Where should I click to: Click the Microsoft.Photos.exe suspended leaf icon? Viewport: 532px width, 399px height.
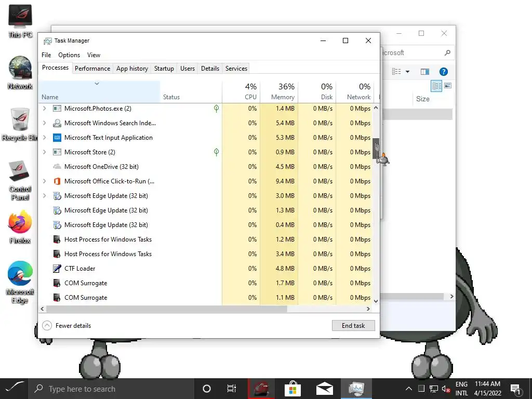pos(216,109)
